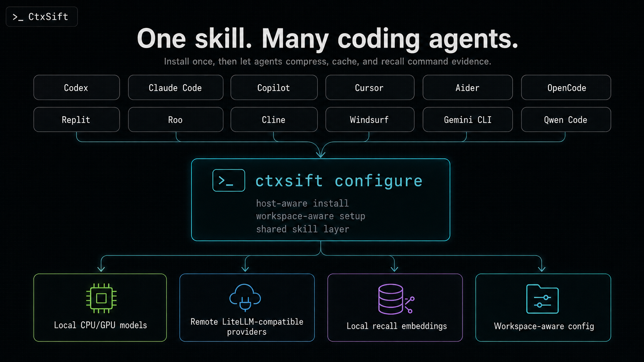Choose the Replit agent box

click(x=77, y=119)
